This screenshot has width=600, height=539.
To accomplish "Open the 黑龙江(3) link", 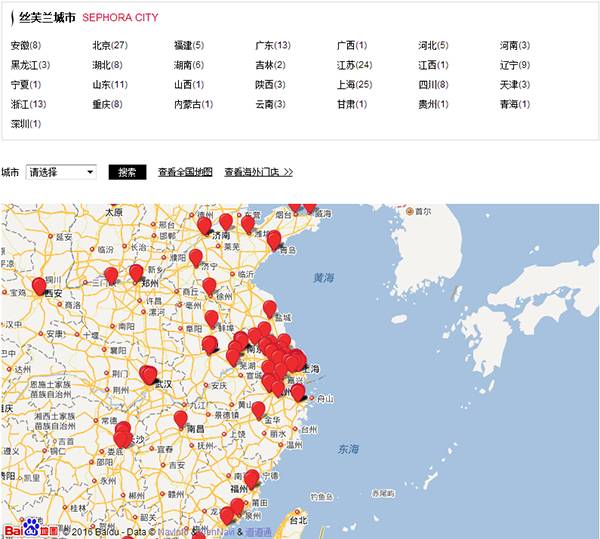I will pos(30,65).
